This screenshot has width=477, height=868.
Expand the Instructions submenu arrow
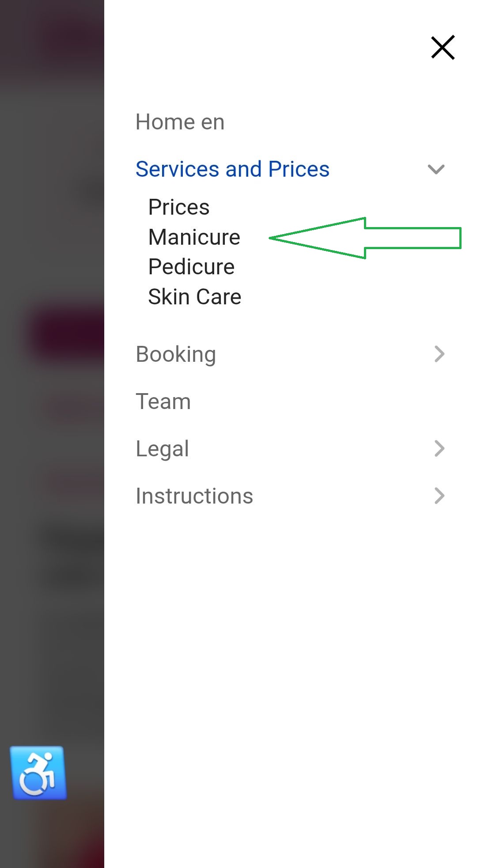pos(439,496)
